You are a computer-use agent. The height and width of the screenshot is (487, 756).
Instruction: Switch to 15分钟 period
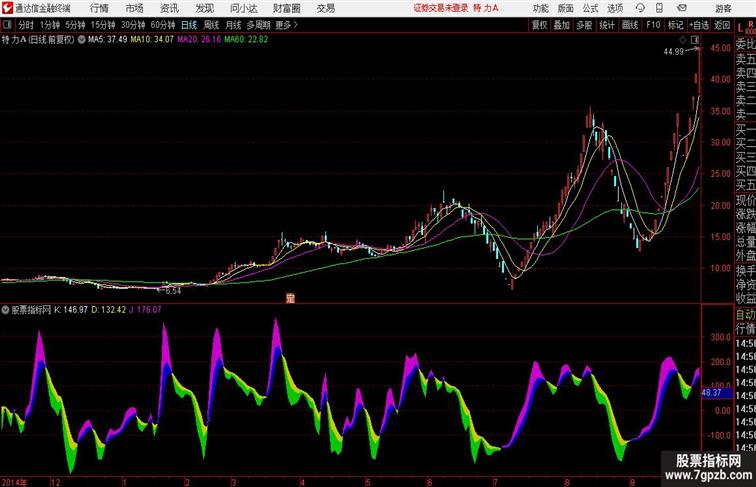tap(103, 25)
